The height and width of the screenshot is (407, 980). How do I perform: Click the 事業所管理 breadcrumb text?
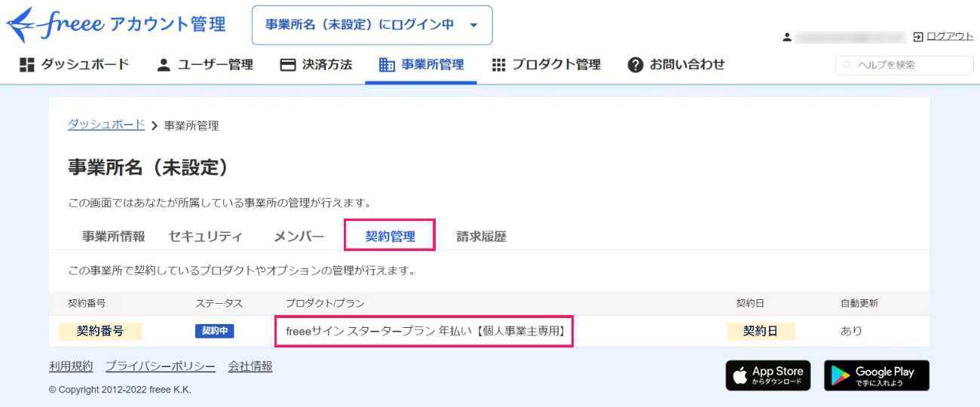191,126
